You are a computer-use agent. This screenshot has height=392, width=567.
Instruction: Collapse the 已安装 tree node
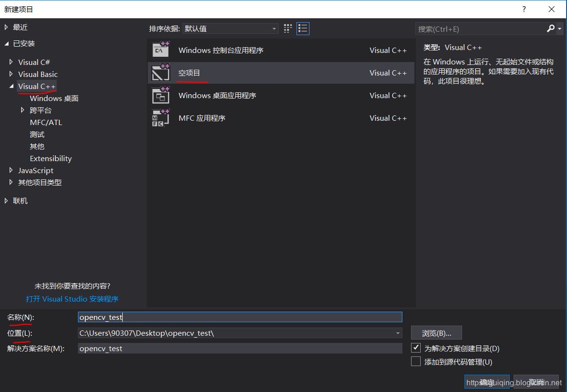7,44
